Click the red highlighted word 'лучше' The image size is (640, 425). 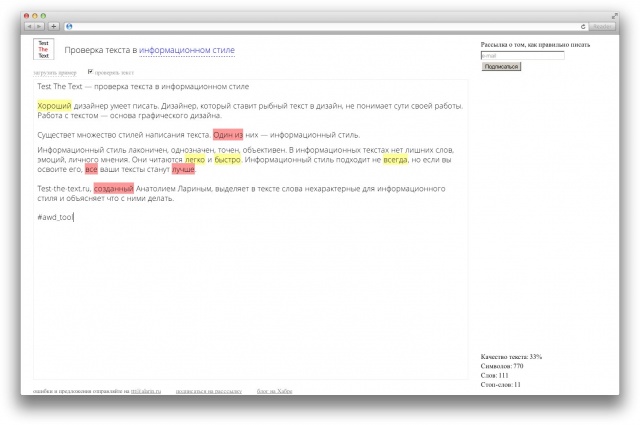click(183, 169)
